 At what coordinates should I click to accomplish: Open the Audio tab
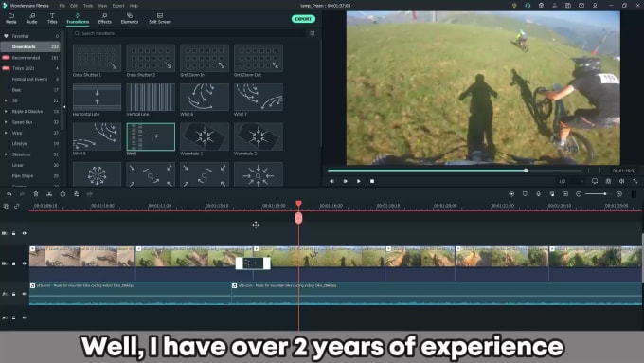31,19
